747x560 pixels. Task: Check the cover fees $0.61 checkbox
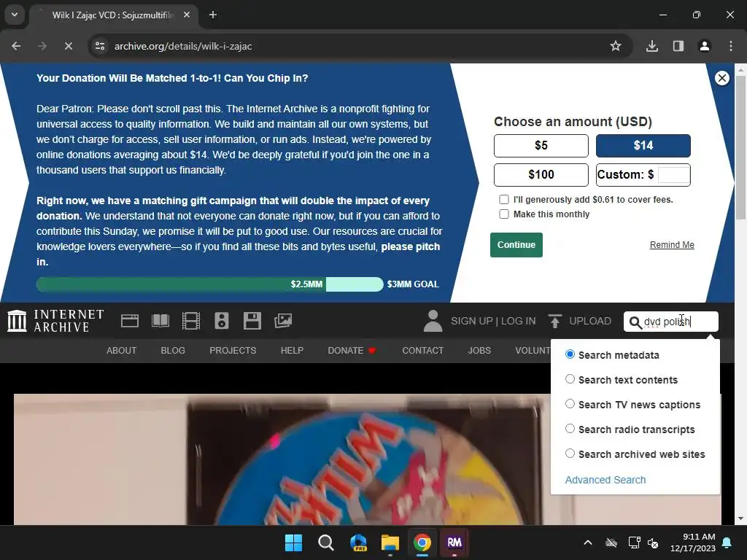[x=504, y=200]
